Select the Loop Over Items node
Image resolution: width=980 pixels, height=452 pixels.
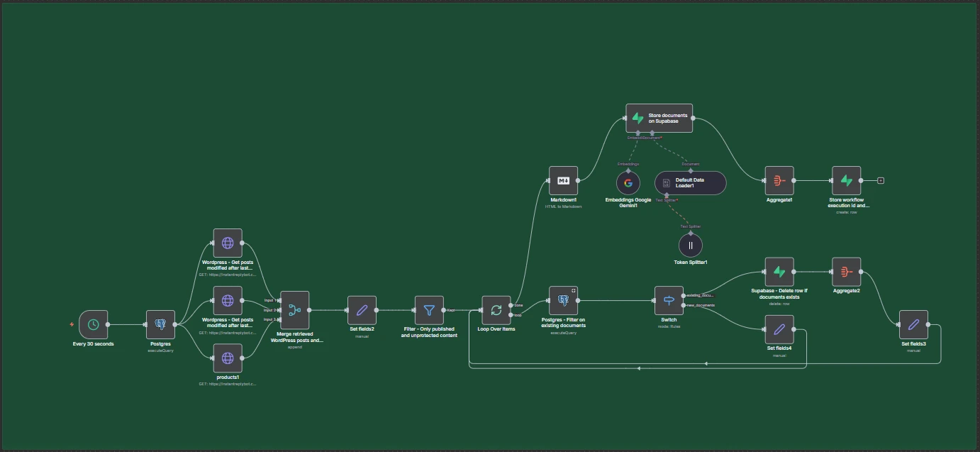496,310
